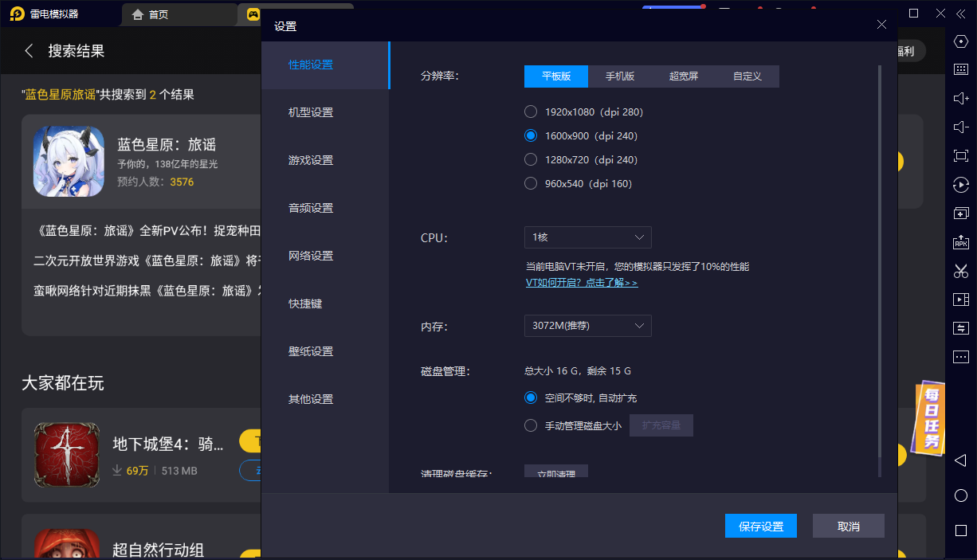This screenshot has width=977, height=560.
Task: Click the VT如何开启?点击了解 link
Action: 582,283
